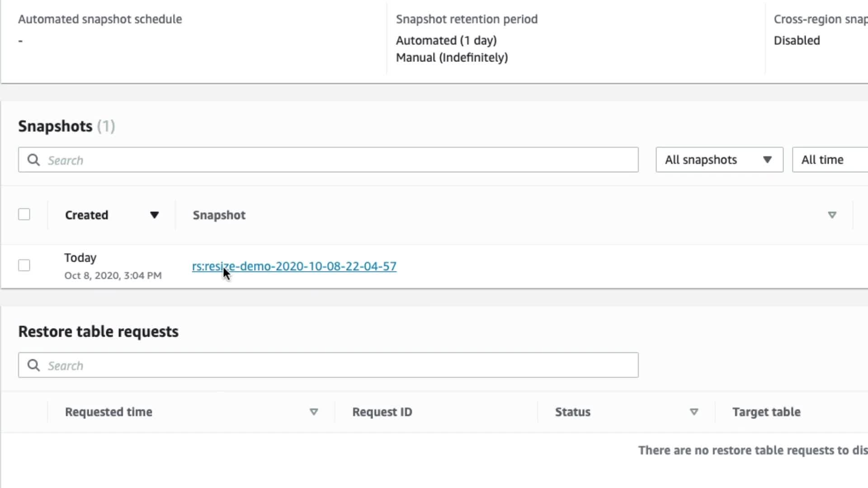Image resolution: width=868 pixels, height=488 pixels.
Task: Click Requested time sort triangle
Action: (x=314, y=412)
